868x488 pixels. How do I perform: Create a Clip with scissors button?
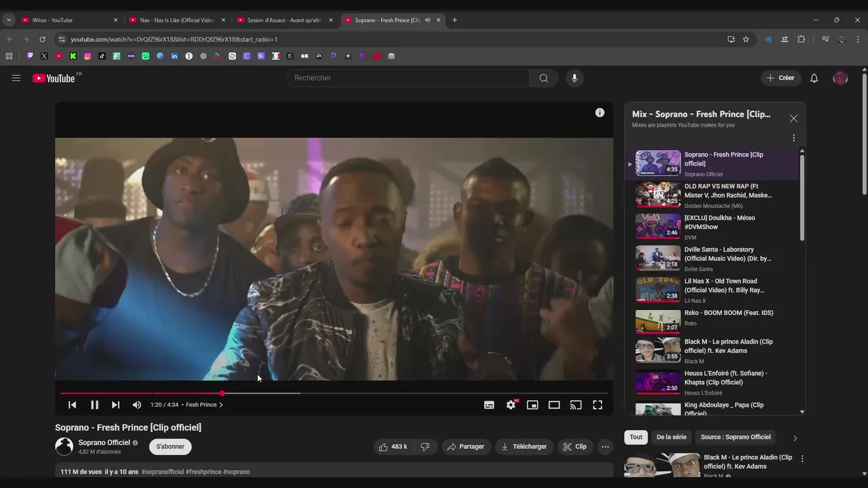pos(574,447)
